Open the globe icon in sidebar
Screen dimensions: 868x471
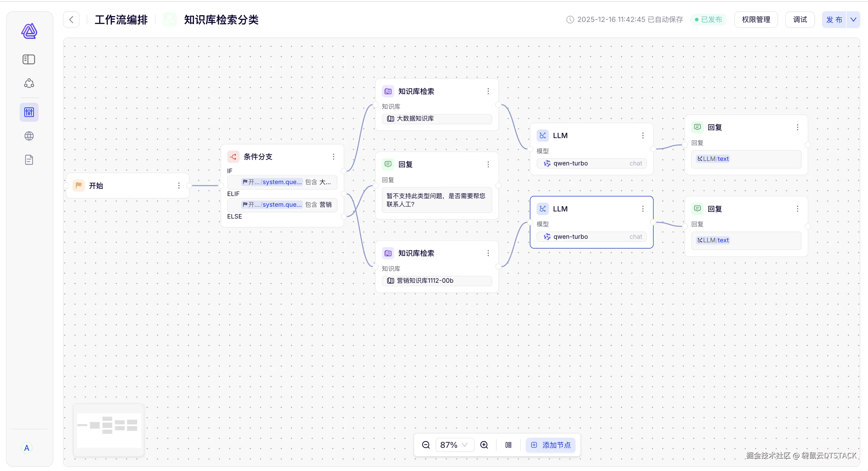pos(29,136)
